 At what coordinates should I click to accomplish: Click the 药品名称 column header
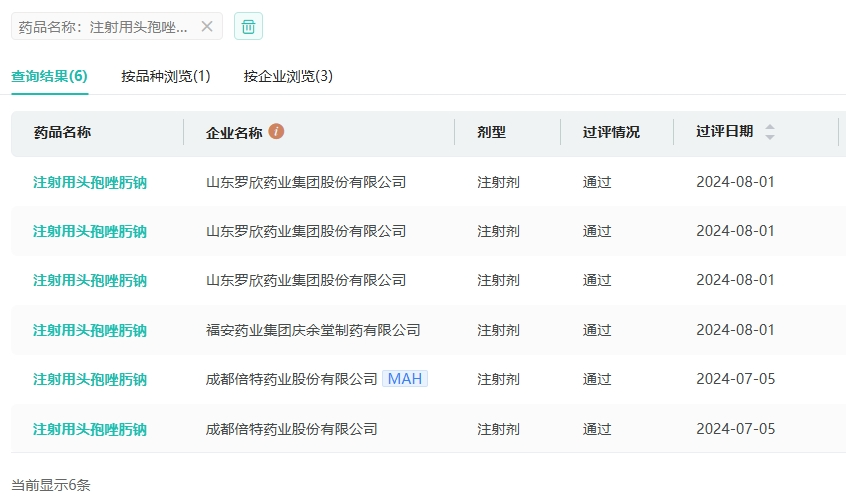(x=62, y=132)
